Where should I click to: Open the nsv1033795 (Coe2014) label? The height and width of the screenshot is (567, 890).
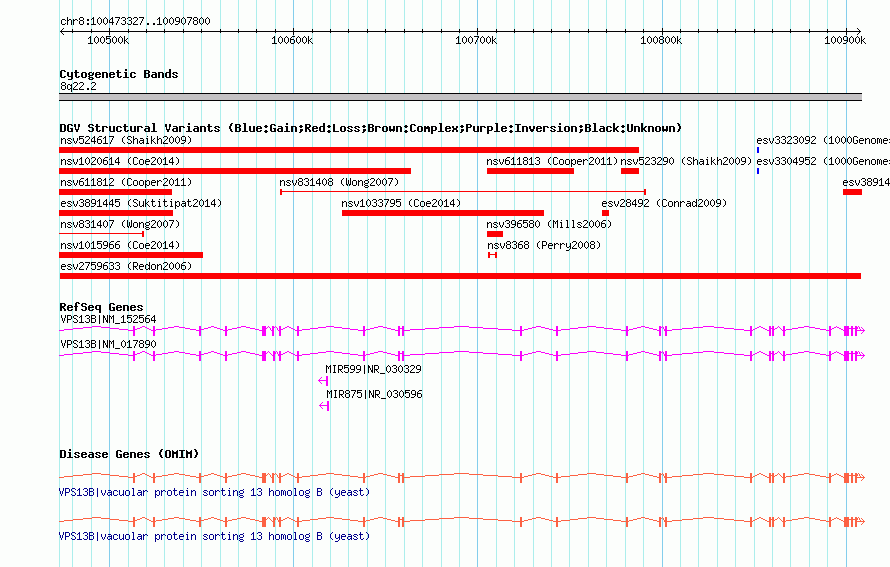[401, 203]
